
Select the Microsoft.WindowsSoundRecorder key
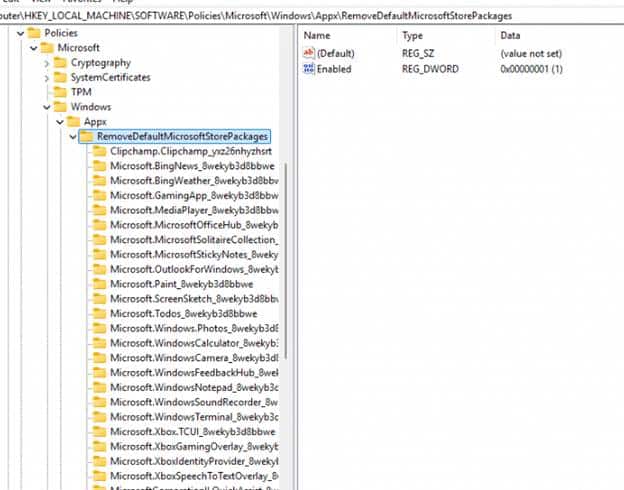194,402
